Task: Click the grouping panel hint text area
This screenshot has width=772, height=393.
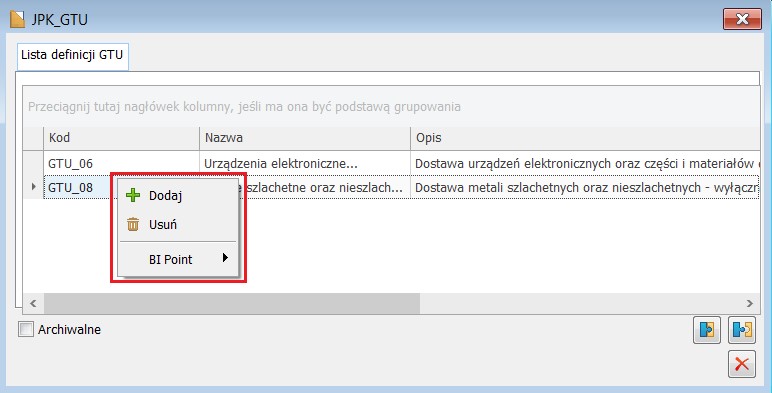Action: coord(244,107)
